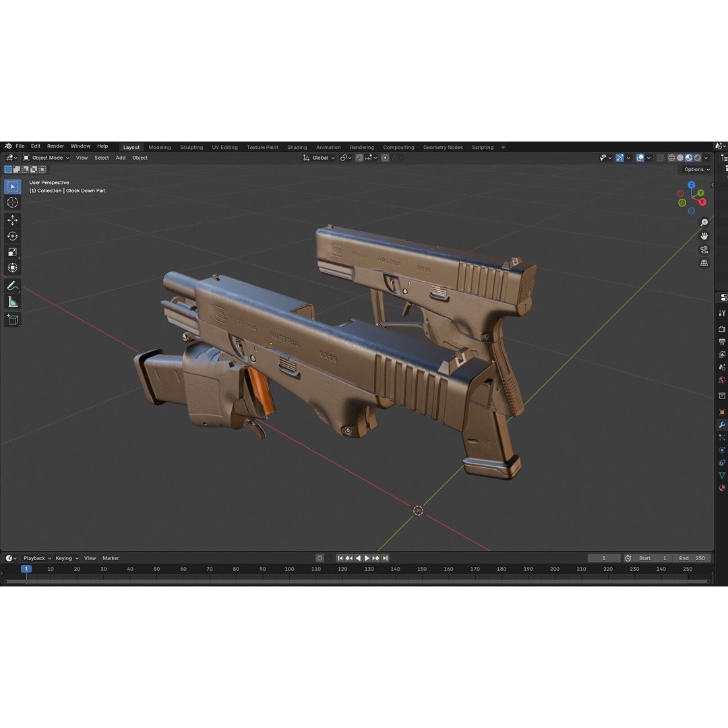Set selection mode to invert difference
The width and height of the screenshot is (728, 728).
pos(34,169)
